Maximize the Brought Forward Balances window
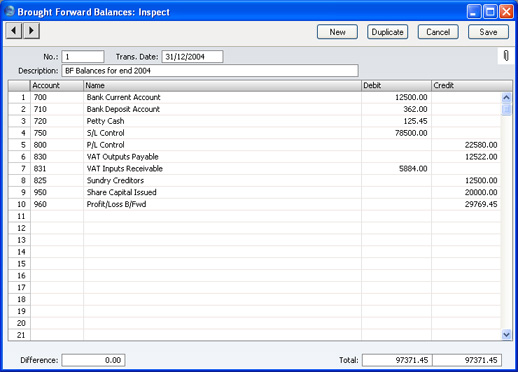518x372 pixels. [x=490, y=12]
